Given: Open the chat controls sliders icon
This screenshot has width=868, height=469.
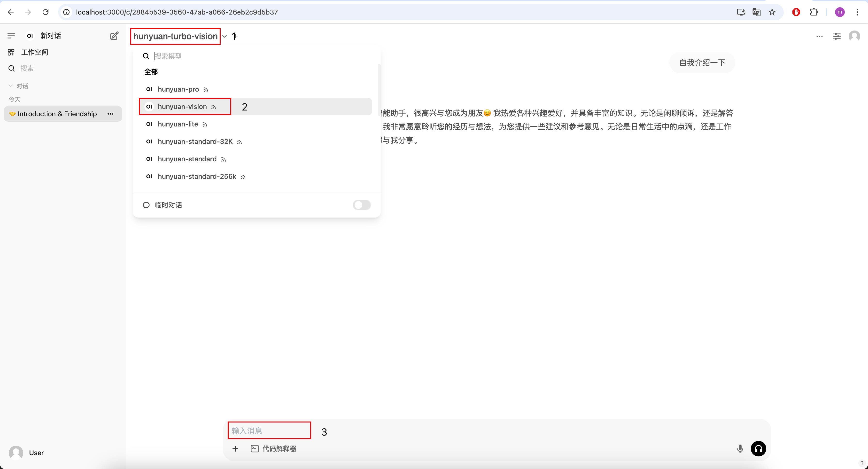Looking at the screenshot, I should (x=837, y=36).
